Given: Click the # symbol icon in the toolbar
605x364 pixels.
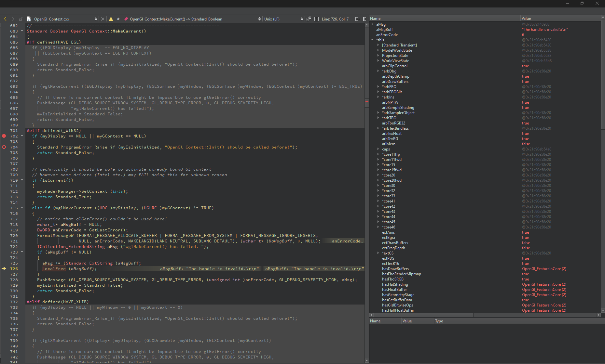Looking at the screenshot, I should tap(118, 19).
